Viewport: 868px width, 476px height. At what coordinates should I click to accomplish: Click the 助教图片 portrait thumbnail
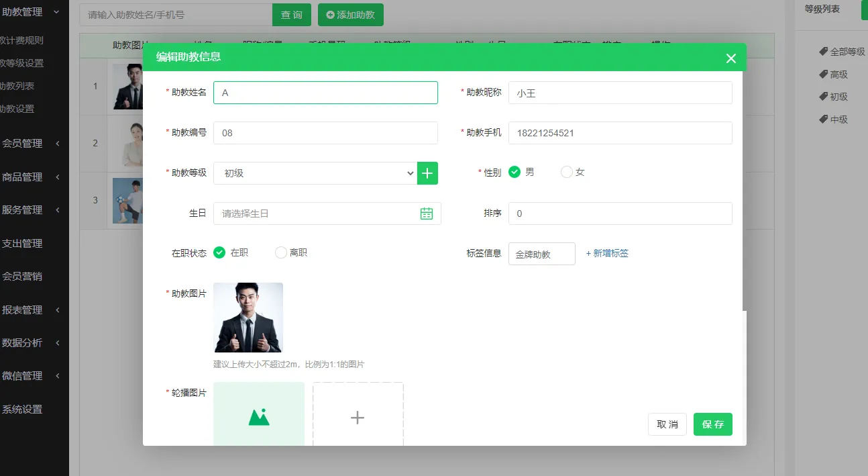pyautogui.click(x=248, y=318)
